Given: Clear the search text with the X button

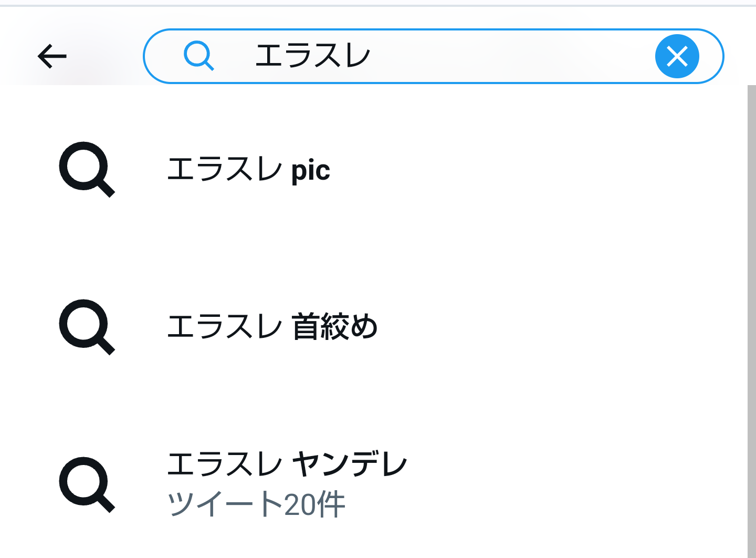Looking at the screenshot, I should [x=677, y=56].
